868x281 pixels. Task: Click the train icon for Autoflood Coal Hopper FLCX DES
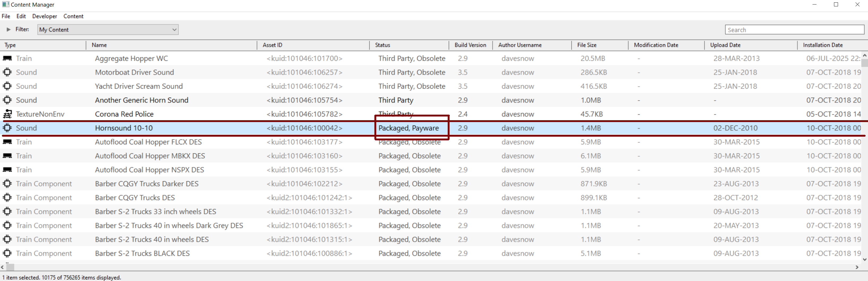pyautogui.click(x=7, y=142)
